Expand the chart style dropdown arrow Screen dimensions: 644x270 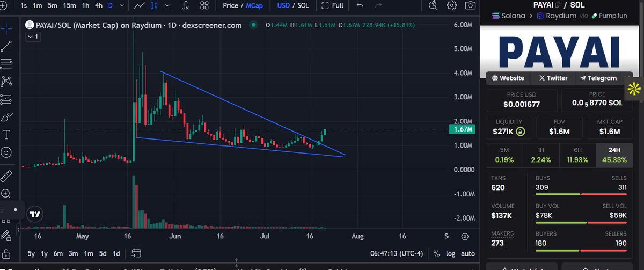(167, 5)
